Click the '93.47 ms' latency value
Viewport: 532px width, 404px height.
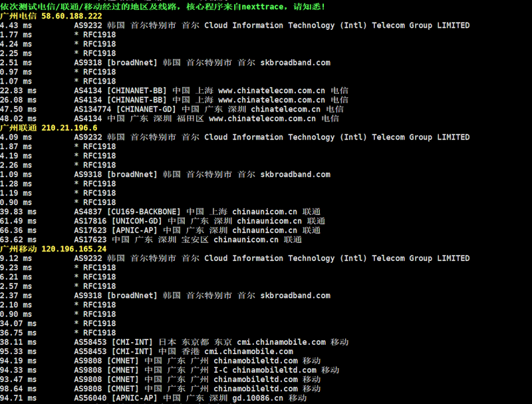click(x=19, y=379)
